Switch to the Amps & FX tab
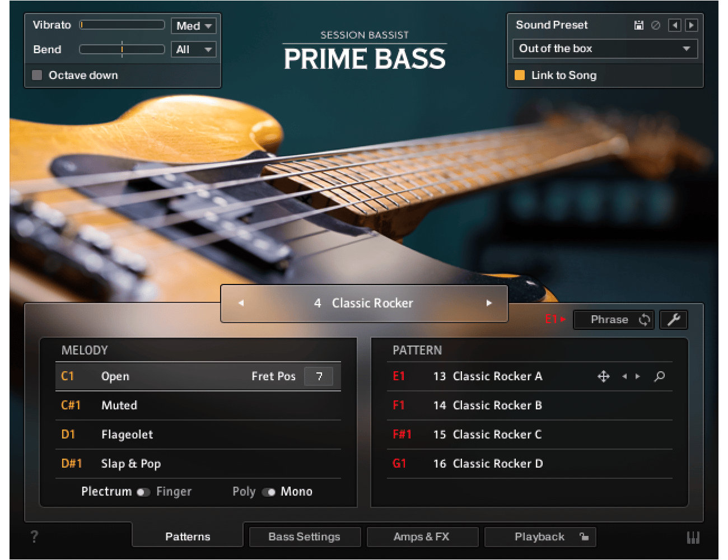 422,536
